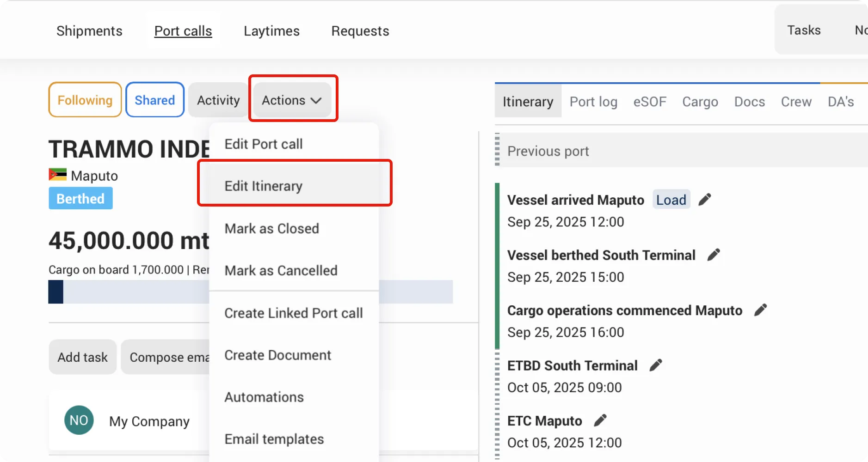Screen dimensions: 868x462
Task: Edit Vessel berthed South Terminal pencil icon
Action: pyautogui.click(x=714, y=255)
